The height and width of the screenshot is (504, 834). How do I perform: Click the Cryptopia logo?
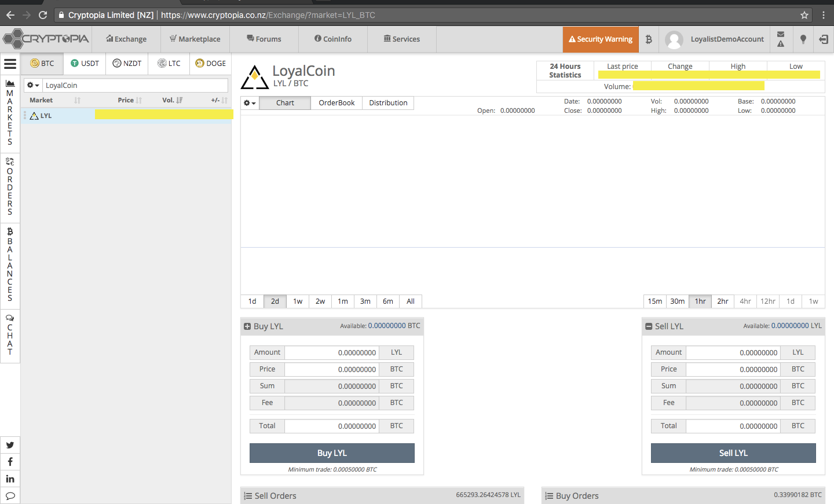(x=46, y=39)
